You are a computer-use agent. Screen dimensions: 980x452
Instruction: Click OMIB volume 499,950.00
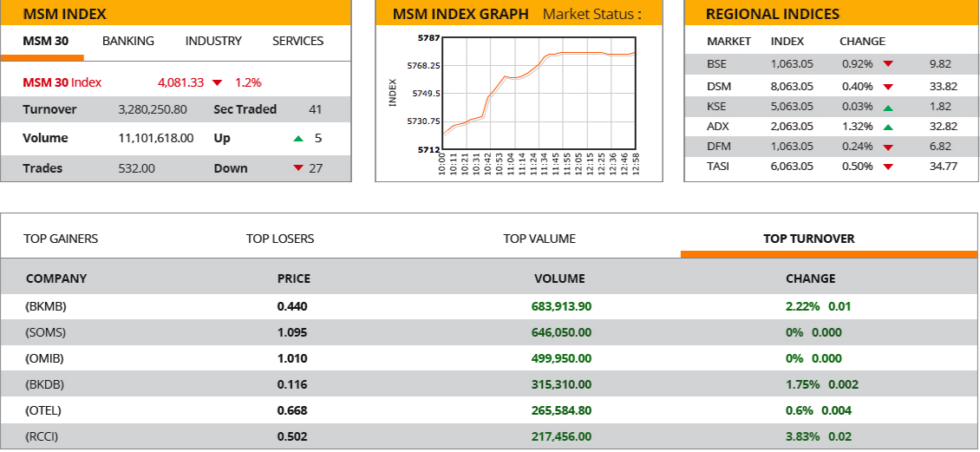(x=561, y=359)
